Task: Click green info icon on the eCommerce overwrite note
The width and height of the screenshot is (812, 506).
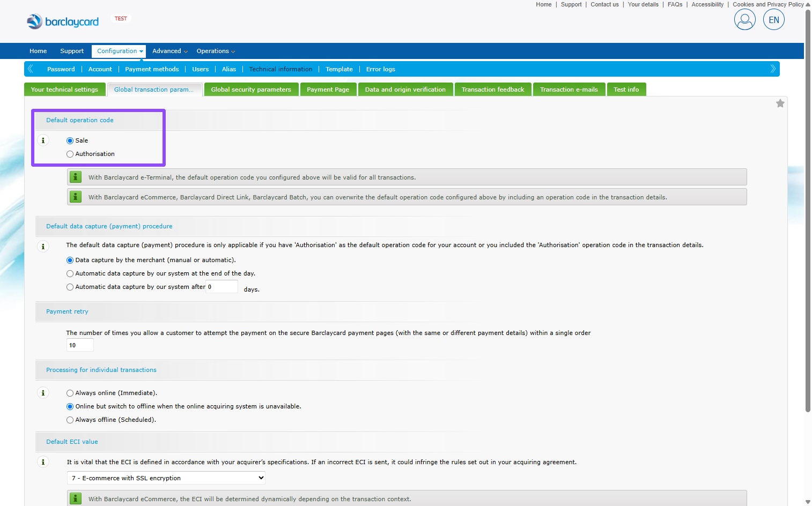Action: click(76, 197)
